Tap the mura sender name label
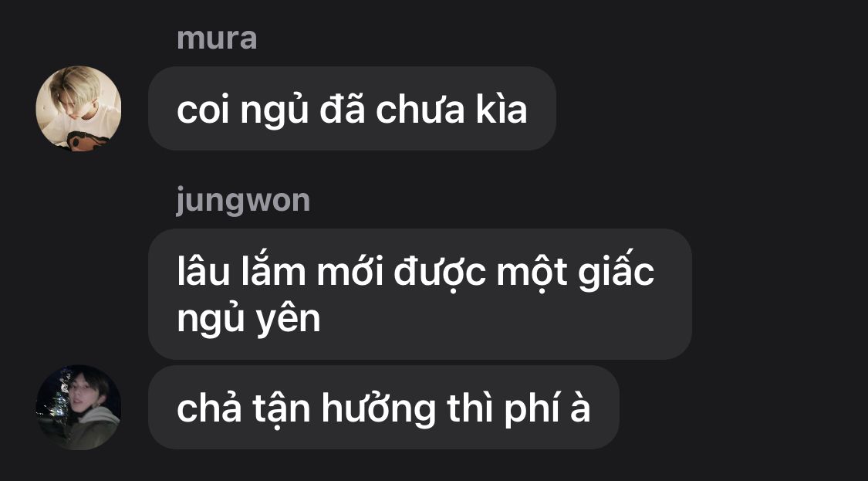This screenshot has width=868, height=481. click(x=217, y=39)
